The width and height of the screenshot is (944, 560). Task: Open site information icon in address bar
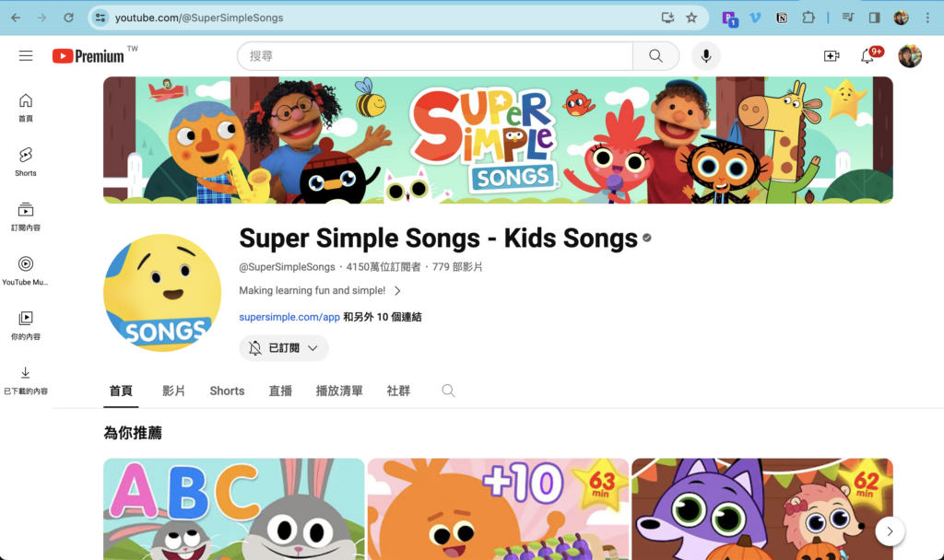[x=100, y=17]
